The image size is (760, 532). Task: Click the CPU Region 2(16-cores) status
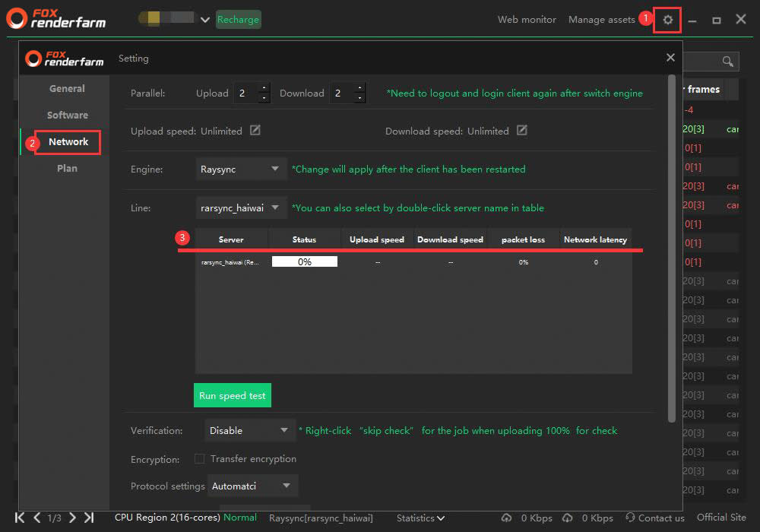pyautogui.click(x=167, y=518)
